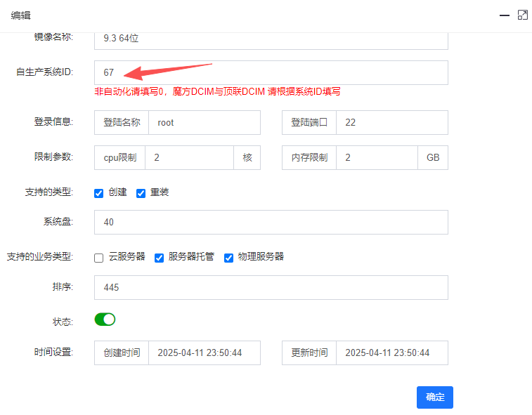Click the 登陆名称 root input field
Image resolution: width=532 pixels, height=415 pixels.
click(204, 122)
